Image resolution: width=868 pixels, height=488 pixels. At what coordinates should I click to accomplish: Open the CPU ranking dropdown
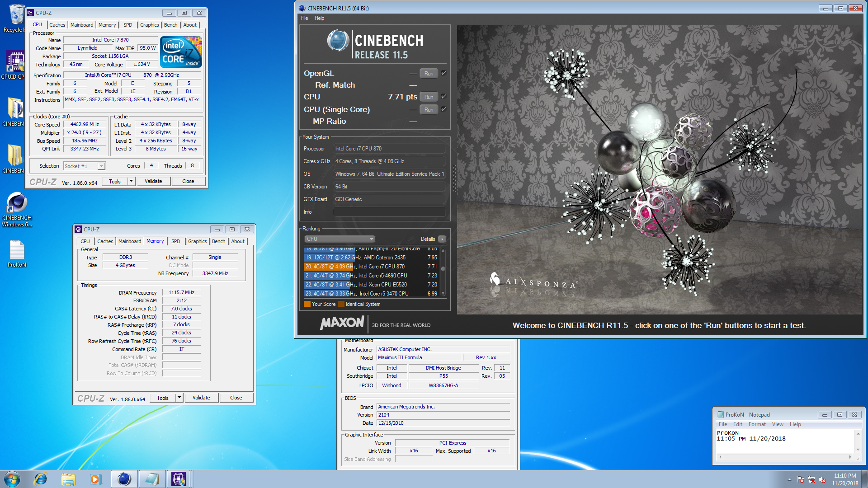pyautogui.click(x=340, y=239)
